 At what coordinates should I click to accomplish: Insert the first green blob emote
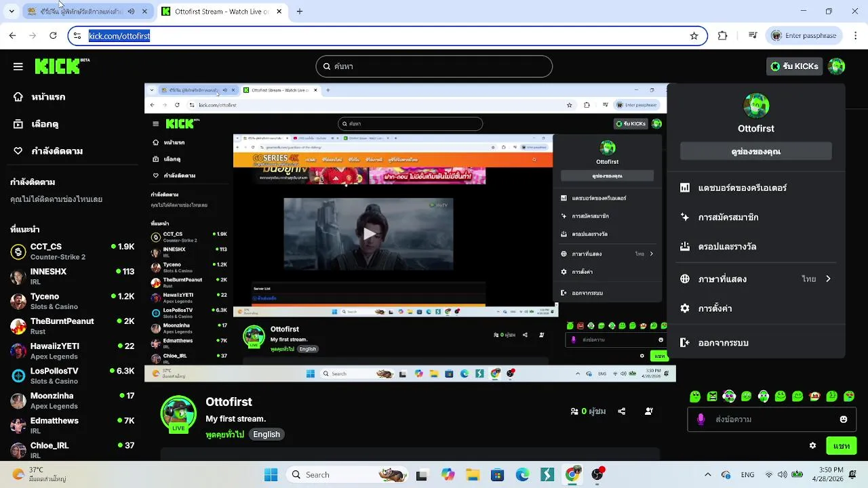pyautogui.click(x=695, y=396)
